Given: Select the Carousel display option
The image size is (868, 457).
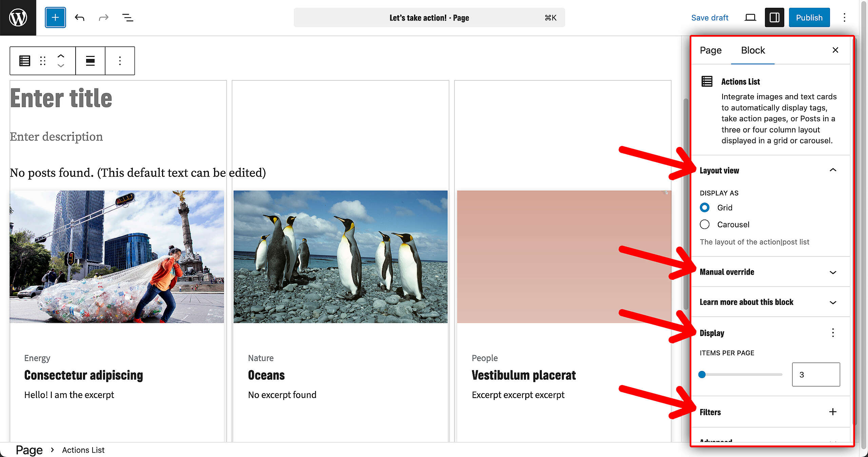Looking at the screenshot, I should [x=705, y=224].
